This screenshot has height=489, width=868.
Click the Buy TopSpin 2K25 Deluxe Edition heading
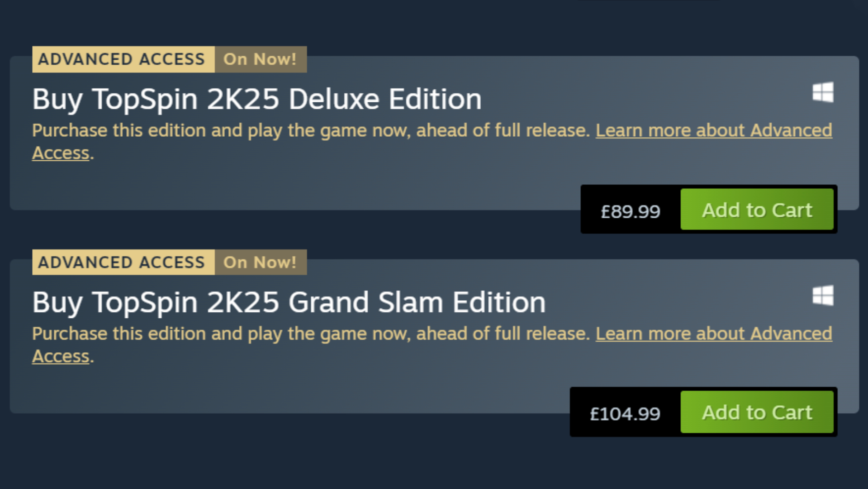click(256, 99)
